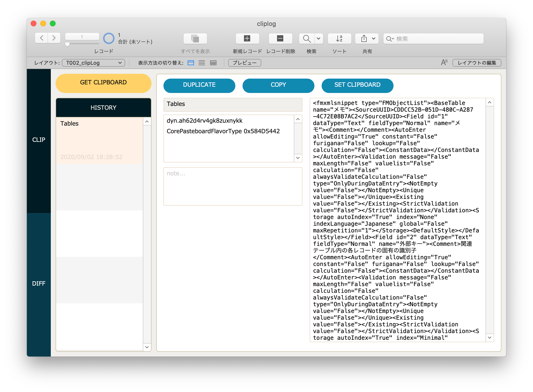Switch to Table view
This screenshot has width=533, height=392.
point(213,63)
